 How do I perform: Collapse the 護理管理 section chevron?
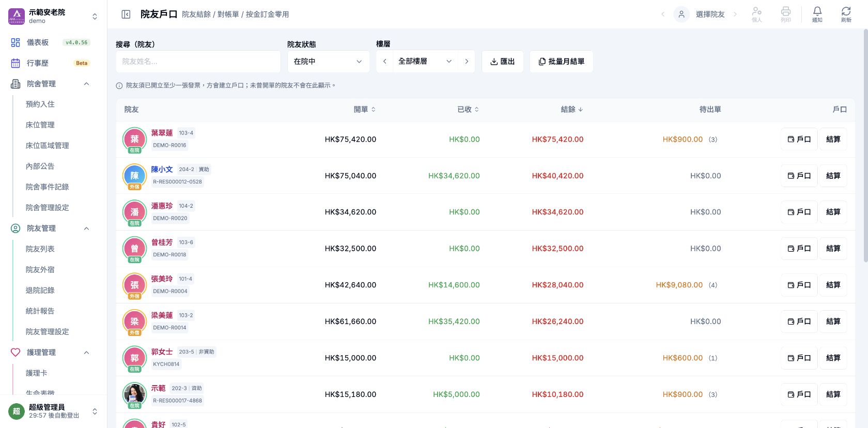[x=86, y=353]
